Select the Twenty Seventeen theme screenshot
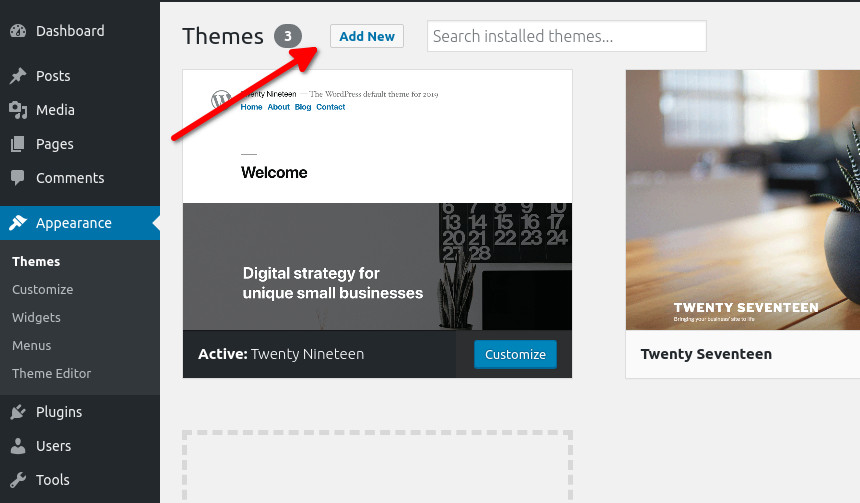 pyautogui.click(x=743, y=200)
